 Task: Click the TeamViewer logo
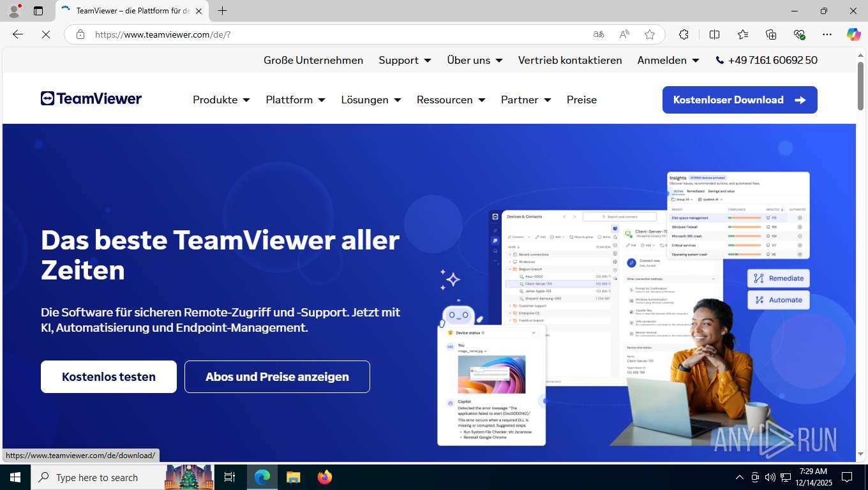[91, 98]
